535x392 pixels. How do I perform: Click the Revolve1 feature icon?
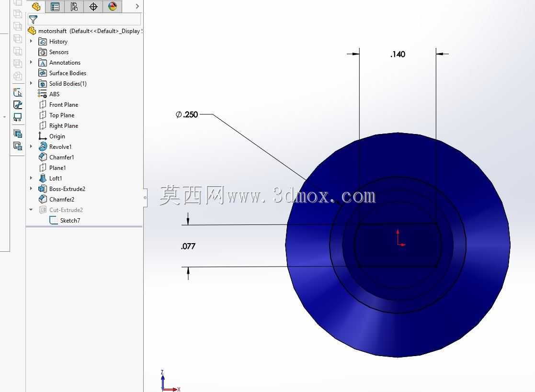pos(43,146)
